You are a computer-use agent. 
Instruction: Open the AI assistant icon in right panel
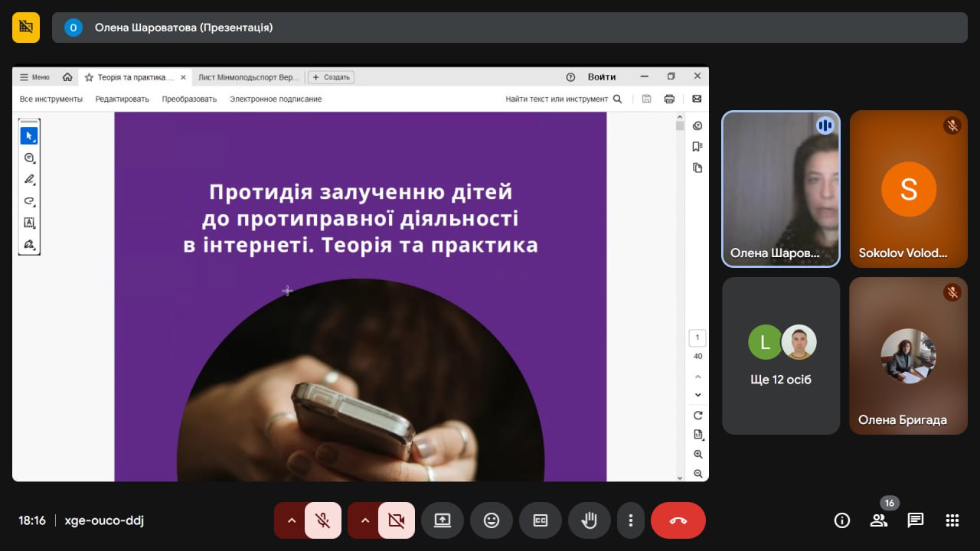tap(697, 126)
